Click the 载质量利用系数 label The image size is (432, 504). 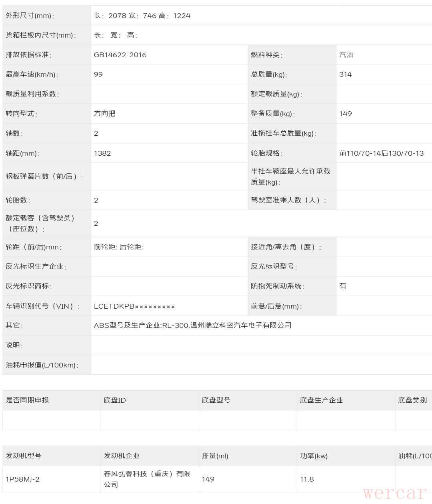pos(32,94)
